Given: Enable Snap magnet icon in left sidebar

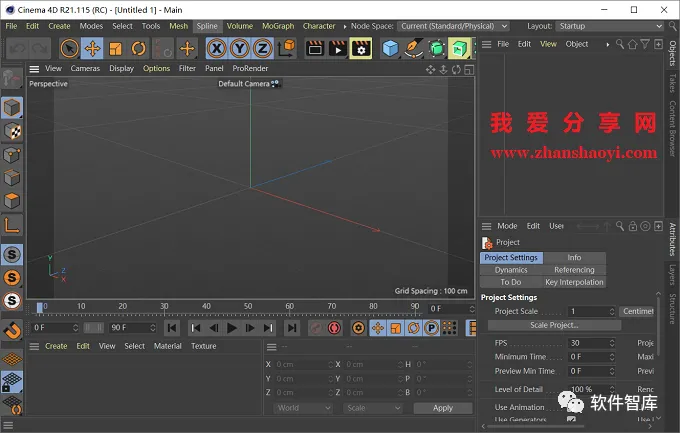Looking at the screenshot, I should [x=12, y=329].
